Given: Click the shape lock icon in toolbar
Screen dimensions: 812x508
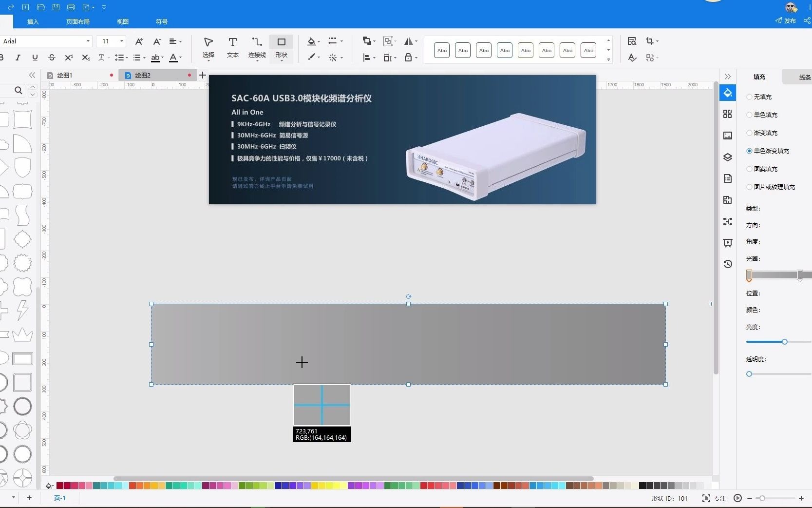Looking at the screenshot, I should [408, 58].
